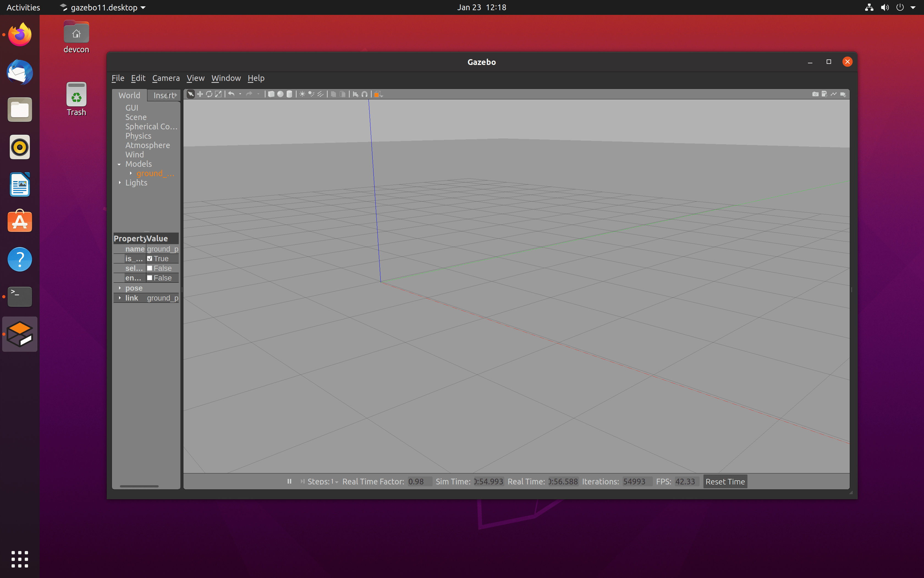Select the GUI tree entry
Image resolution: width=924 pixels, height=578 pixels.
coord(132,108)
